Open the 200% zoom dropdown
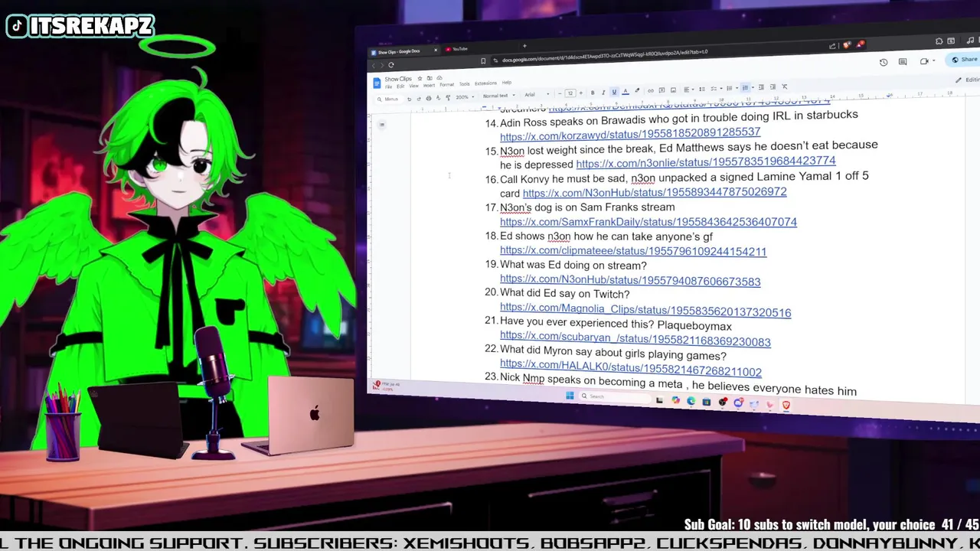980x551 pixels. tap(465, 97)
